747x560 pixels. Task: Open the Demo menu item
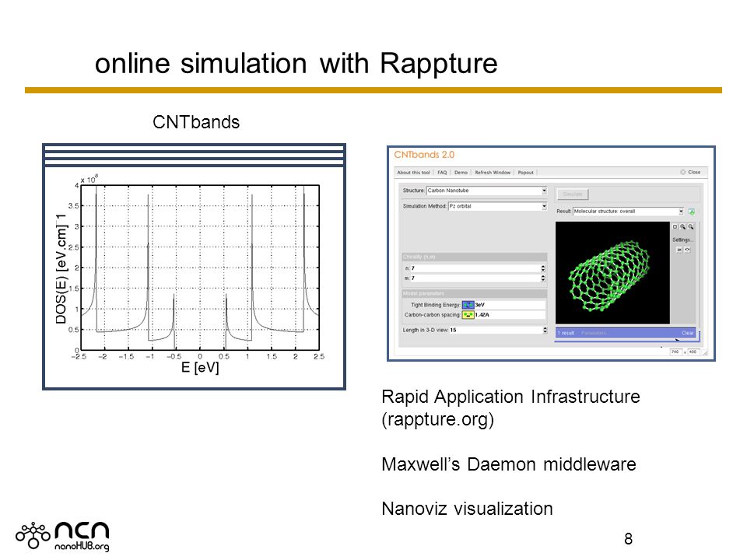(x=461, y=173)
